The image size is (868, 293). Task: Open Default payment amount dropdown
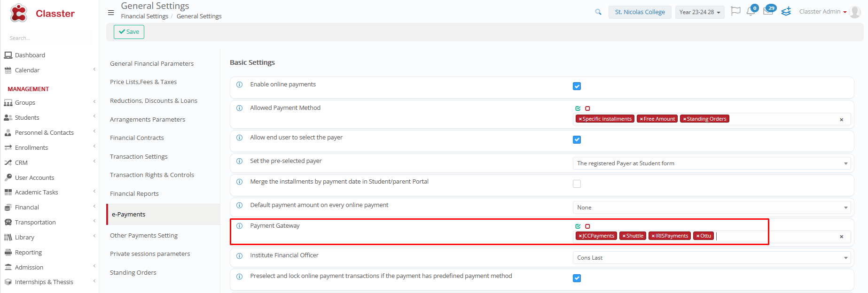pos(712,208)
